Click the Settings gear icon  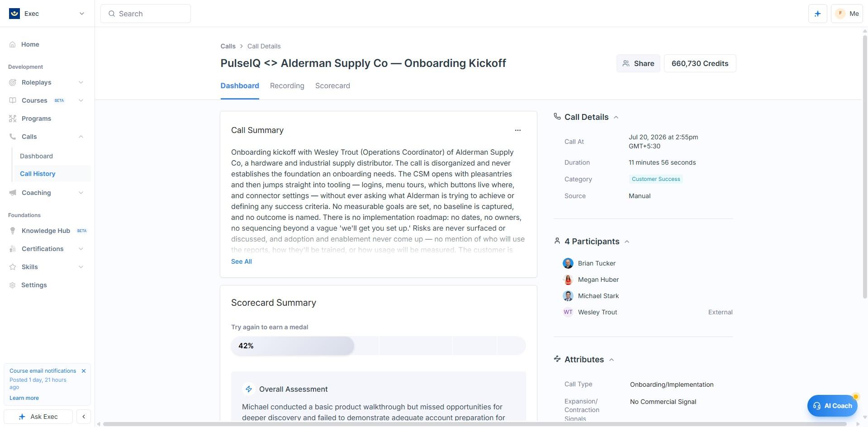point(13,285)
